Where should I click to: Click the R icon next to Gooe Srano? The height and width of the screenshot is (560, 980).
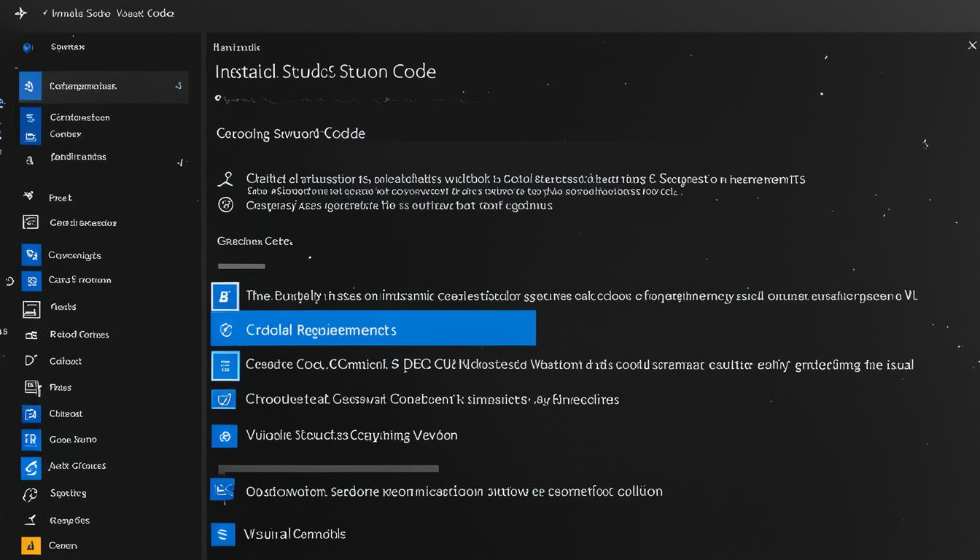pyautogui.click(x=31, y=439)
